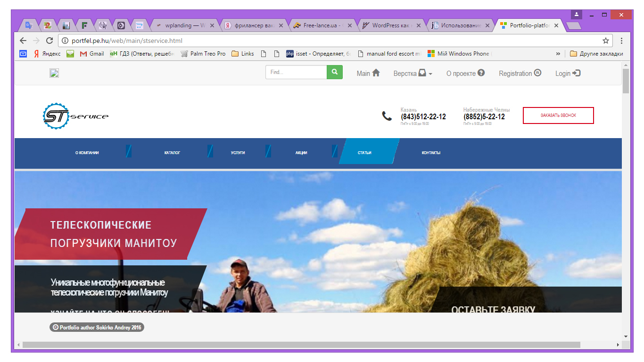Viewport: 644px width, 362px height.
Task: Open the Chrome three-dot menu
Action: [621, 41]
